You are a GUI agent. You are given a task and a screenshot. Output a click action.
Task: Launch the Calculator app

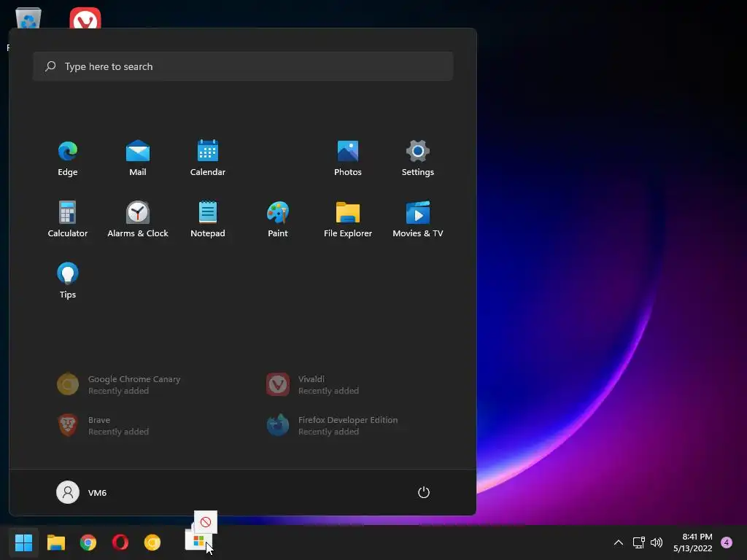[68, 219]
